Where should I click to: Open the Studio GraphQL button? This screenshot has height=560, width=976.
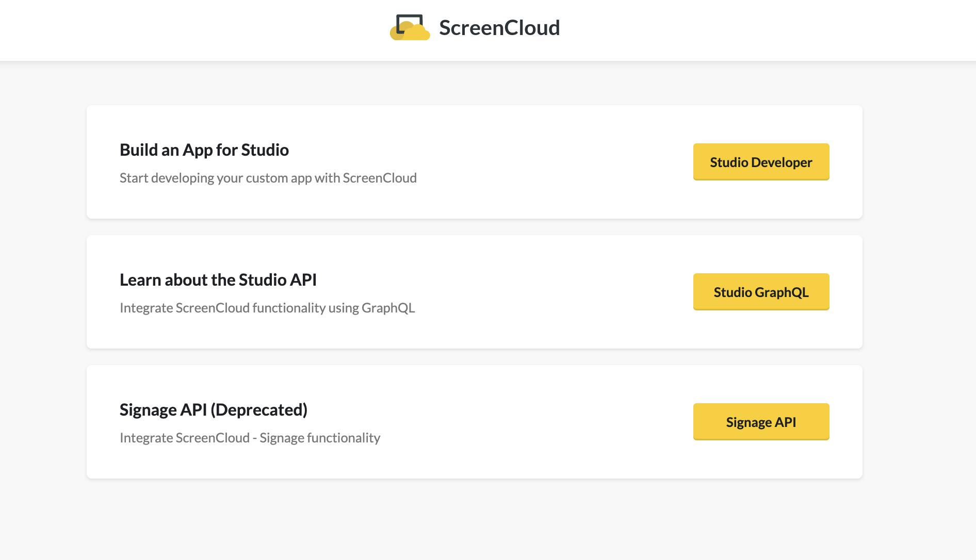click(x=761, y=292)
